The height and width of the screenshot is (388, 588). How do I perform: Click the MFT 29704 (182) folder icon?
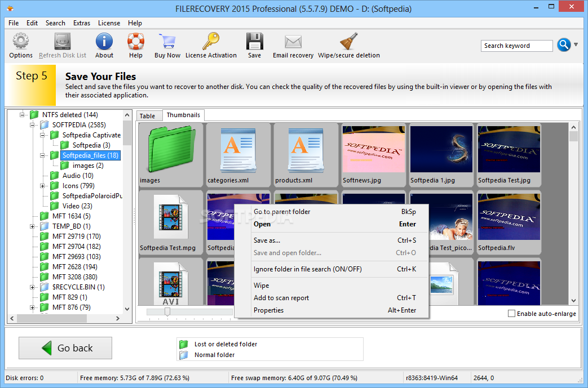[x=44, y=246]
